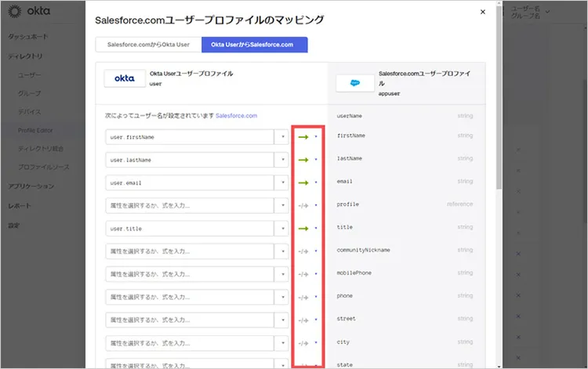Viewport: 588px width, 369px height.
Task: Open アプリケーション in the background sidebar
Action: tap(31, 186)
